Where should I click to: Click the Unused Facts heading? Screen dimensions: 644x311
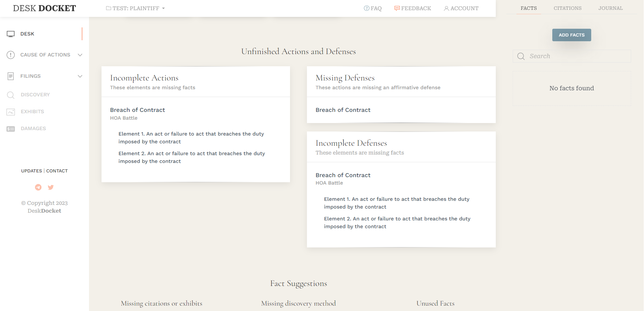[435, 304]
